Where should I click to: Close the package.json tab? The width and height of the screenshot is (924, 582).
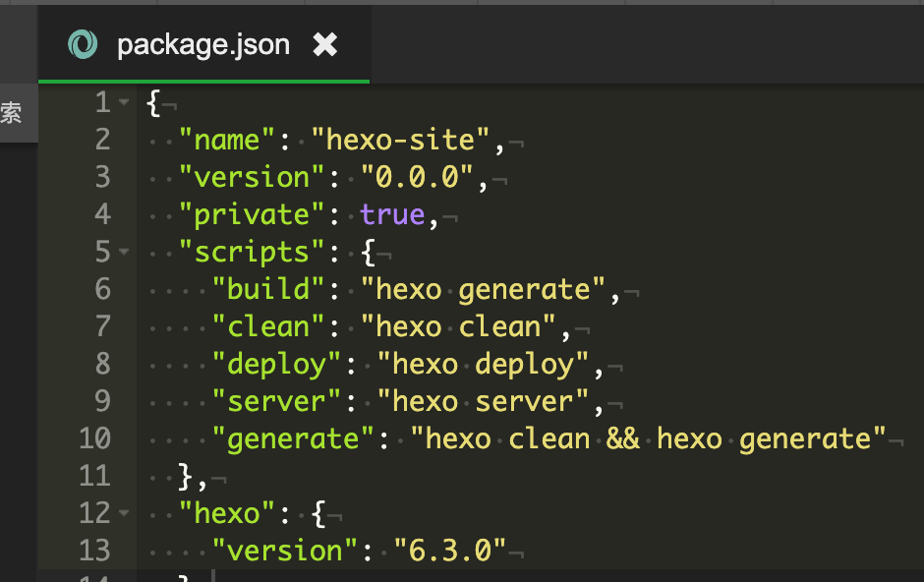[x=324, y=44]
